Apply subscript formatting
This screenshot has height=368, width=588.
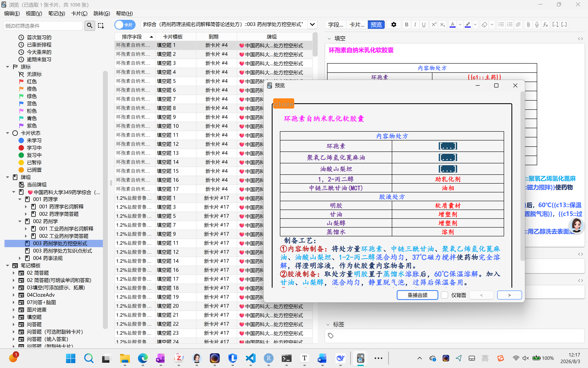tap(442, 25)
